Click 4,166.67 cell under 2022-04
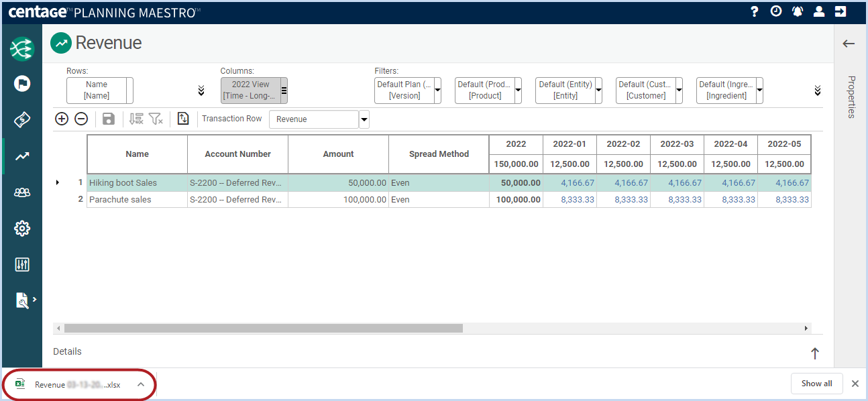The width and height of the screenshot is (868, 401). click(730, 182)
